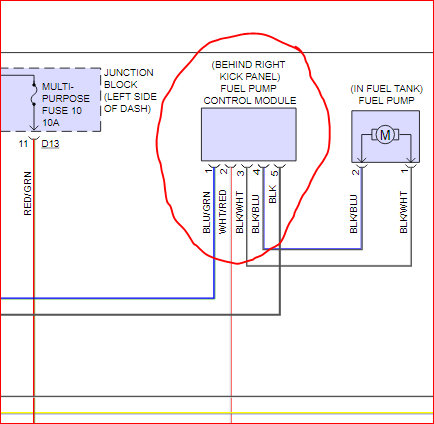Click the BLK wire label at pin 5
Viewport: 434px width, 424px height.
pos(273,194)
